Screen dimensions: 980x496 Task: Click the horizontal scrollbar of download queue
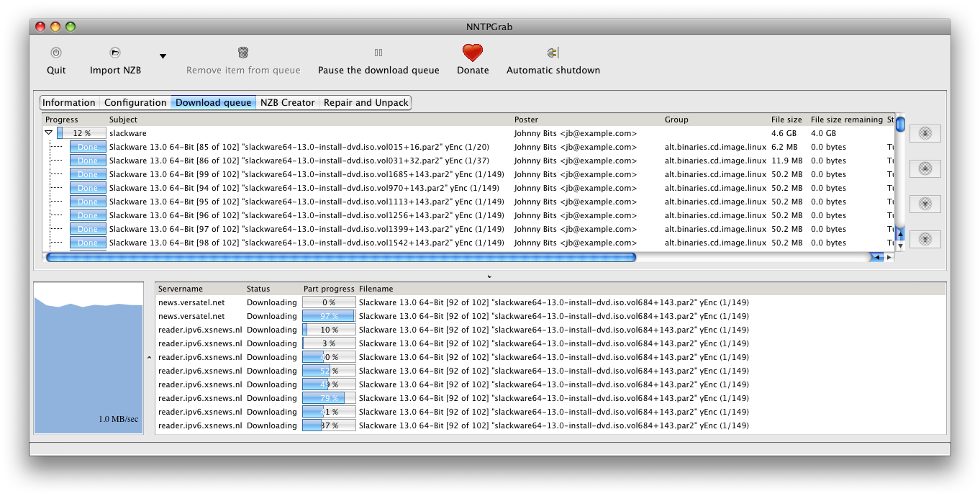point(341,257)
